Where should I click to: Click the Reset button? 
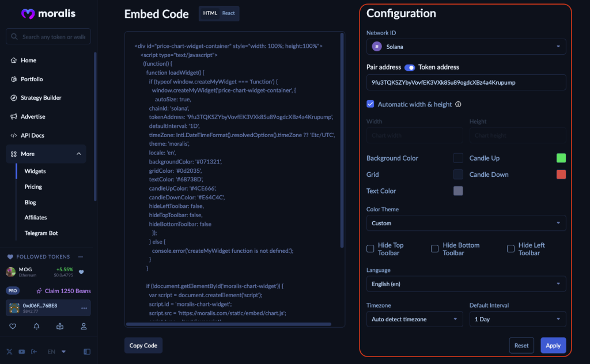(521, 345)
